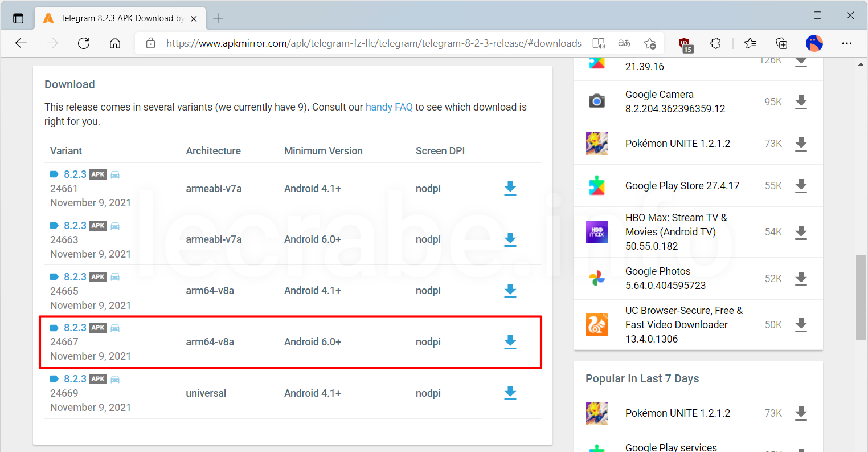The width and height of the screenshot is (868, 452).
Task: Click the Google Photos pinwheel icon
Action: (x=597, y=279)
